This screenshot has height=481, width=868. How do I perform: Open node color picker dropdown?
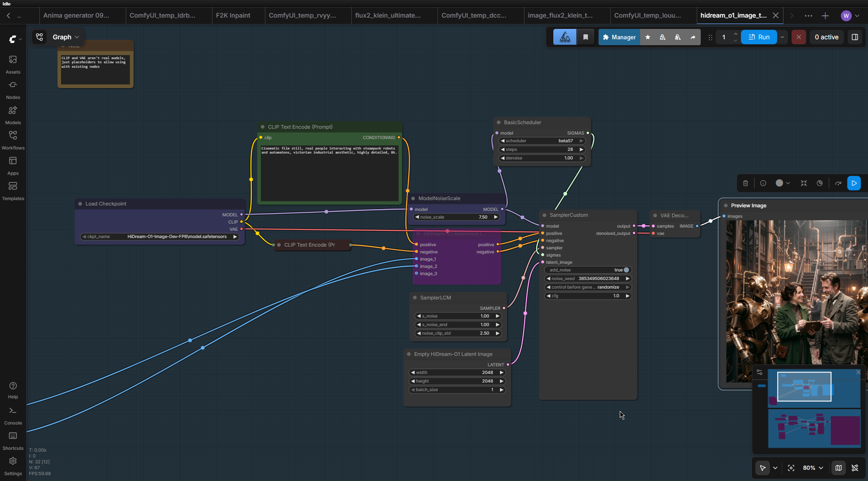tap(783, 183)
